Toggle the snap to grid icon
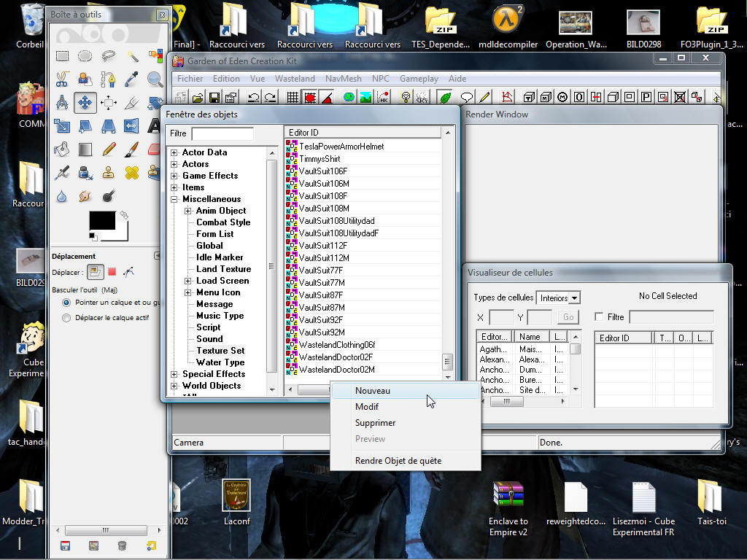 293,98
